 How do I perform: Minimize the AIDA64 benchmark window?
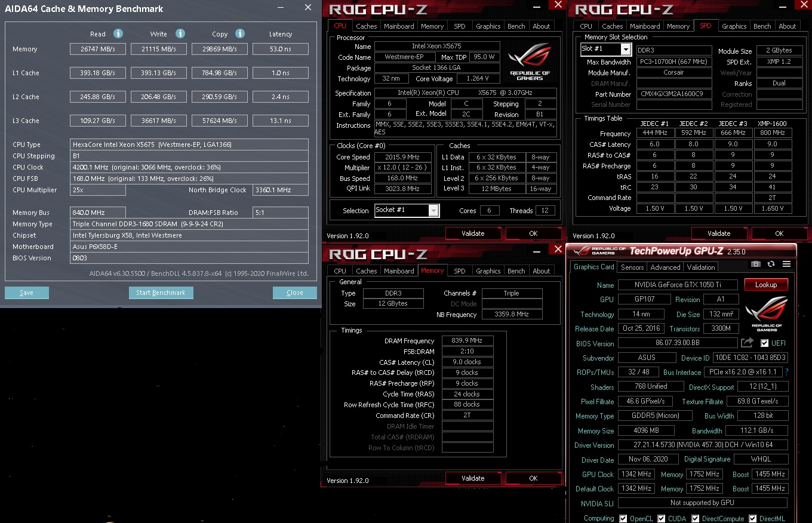[x=281, y=8]
